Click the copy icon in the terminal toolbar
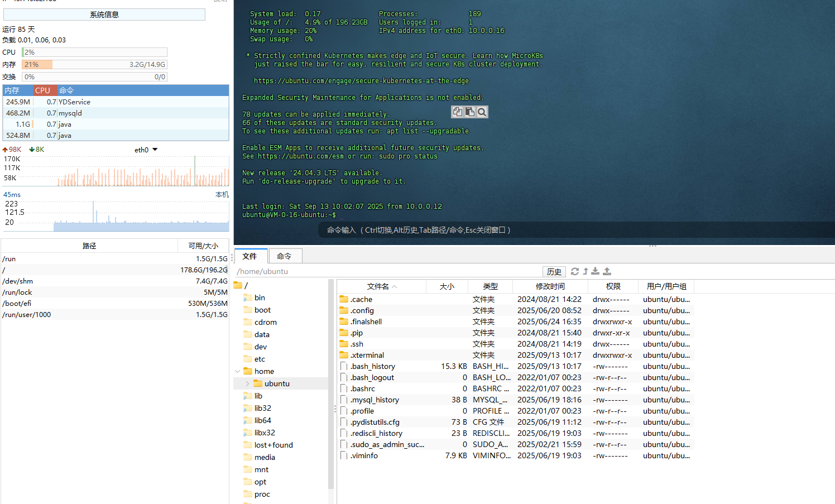 point(458,112)
